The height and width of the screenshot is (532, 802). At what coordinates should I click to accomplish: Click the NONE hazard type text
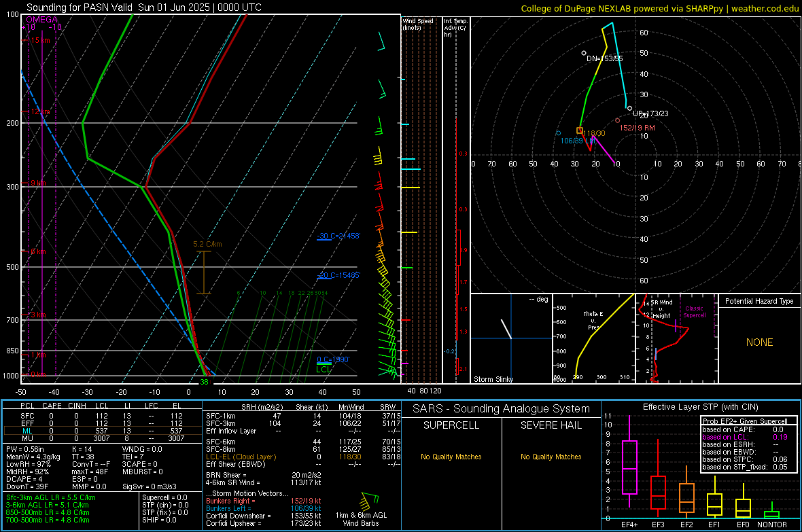pos(760,342)
